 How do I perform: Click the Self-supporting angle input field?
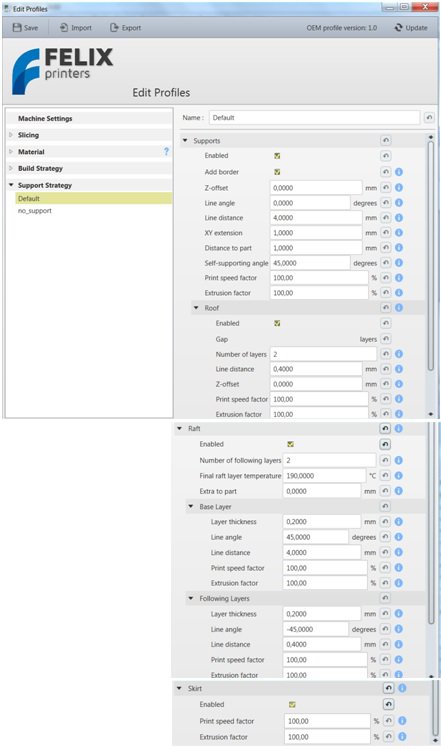311,263
